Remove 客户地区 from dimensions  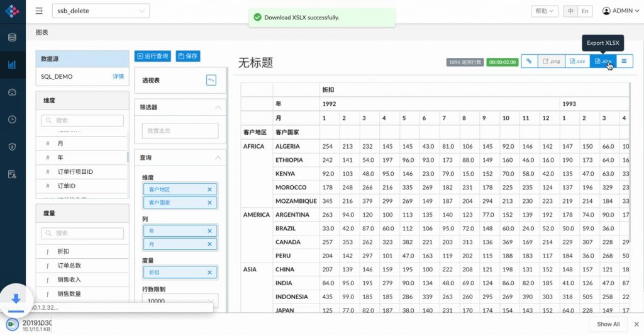click(x=209, y=190)
